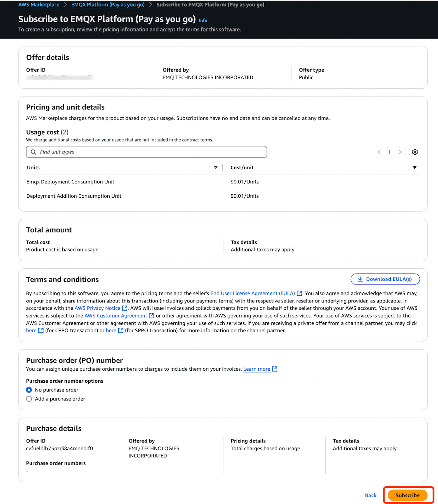Click the Back link

[370, 495]
